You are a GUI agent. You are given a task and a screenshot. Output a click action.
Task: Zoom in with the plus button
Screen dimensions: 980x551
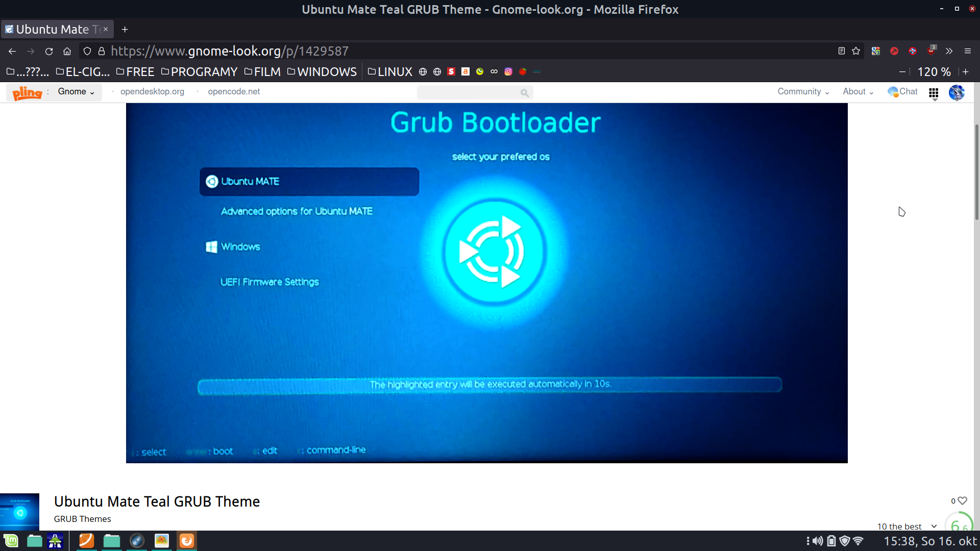[x=965, y=72]
